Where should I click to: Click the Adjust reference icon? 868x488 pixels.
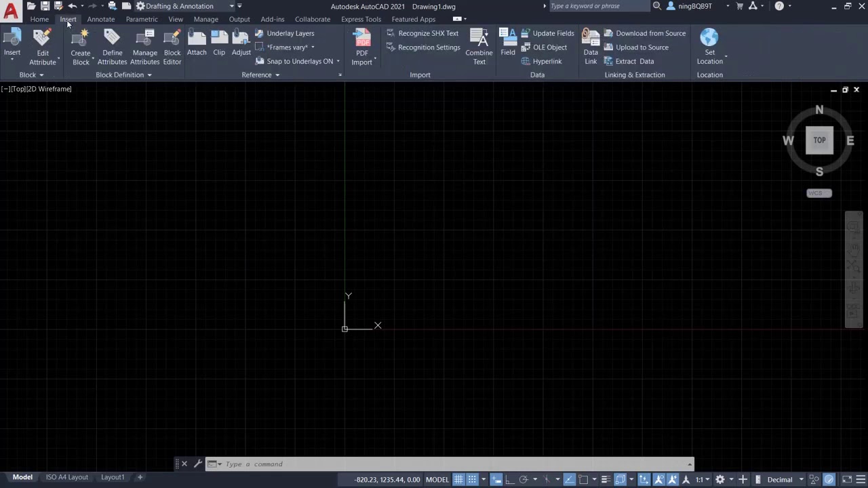tap(241, 38)
